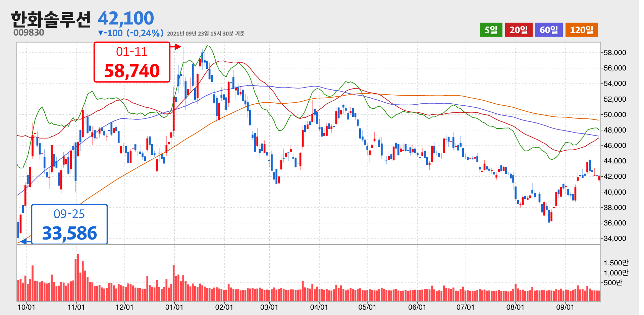Click the 54,000 price axis label

tap(615, 84)
